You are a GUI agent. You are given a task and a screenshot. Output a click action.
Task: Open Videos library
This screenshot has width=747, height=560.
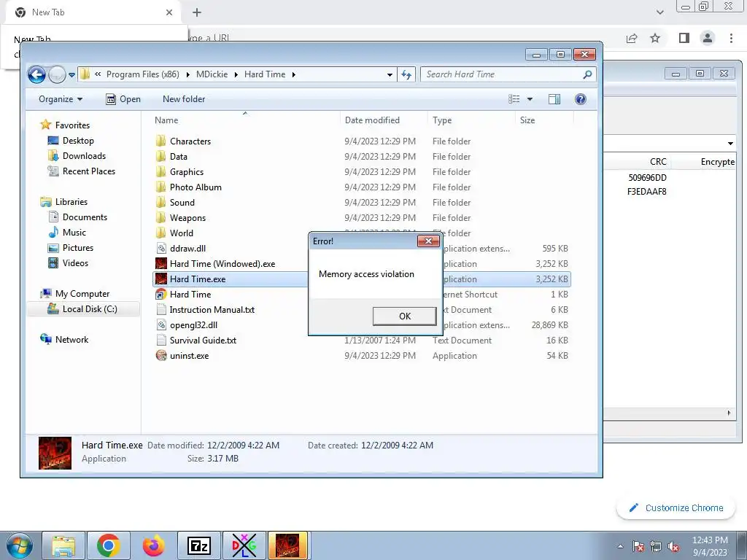tap(75, 262)
